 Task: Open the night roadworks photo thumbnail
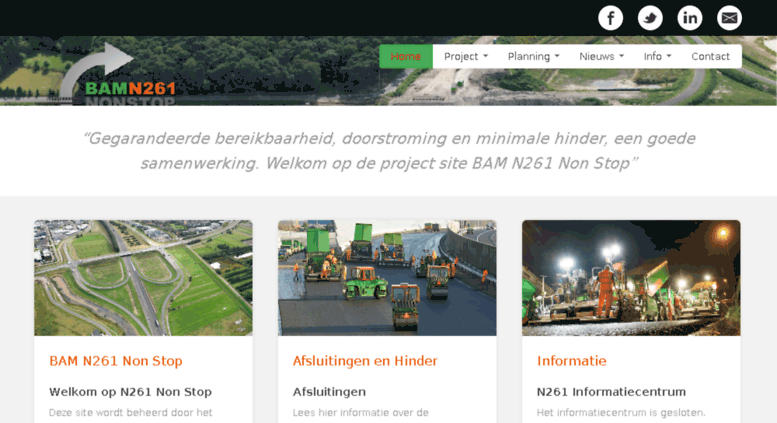(631, 278)
